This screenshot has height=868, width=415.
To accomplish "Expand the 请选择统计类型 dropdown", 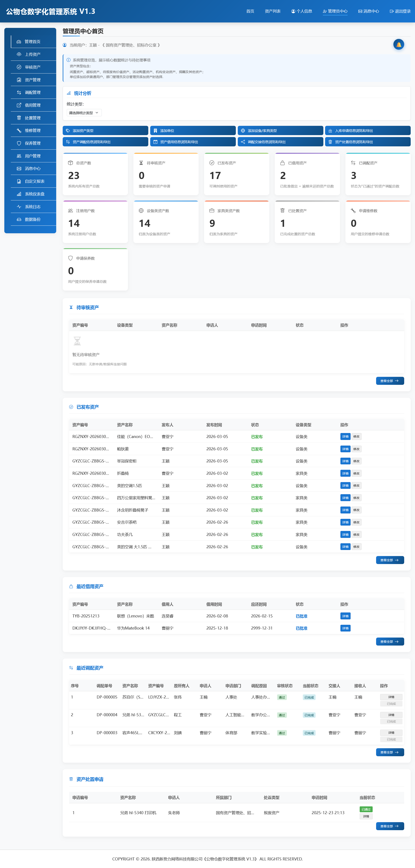I will (x=84, y=113).
